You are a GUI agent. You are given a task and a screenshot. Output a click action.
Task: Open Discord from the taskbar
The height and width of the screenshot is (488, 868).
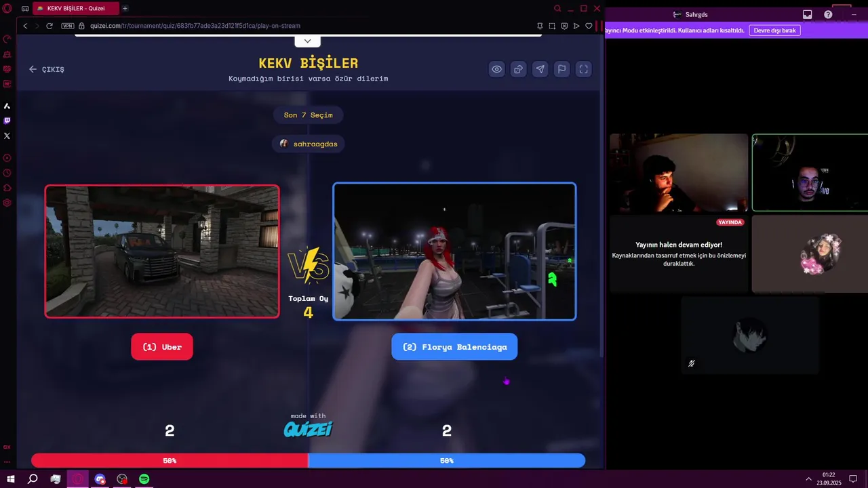(100, 479)
